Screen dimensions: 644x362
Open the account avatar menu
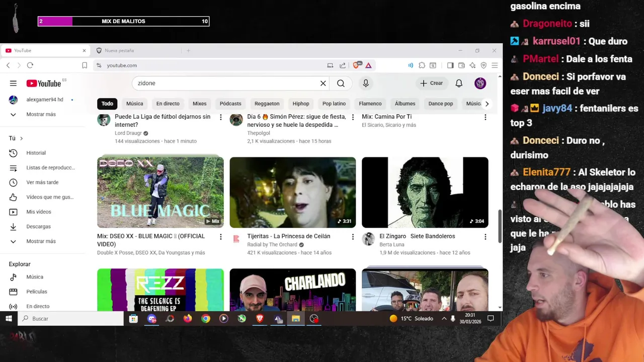pos(480,83)
